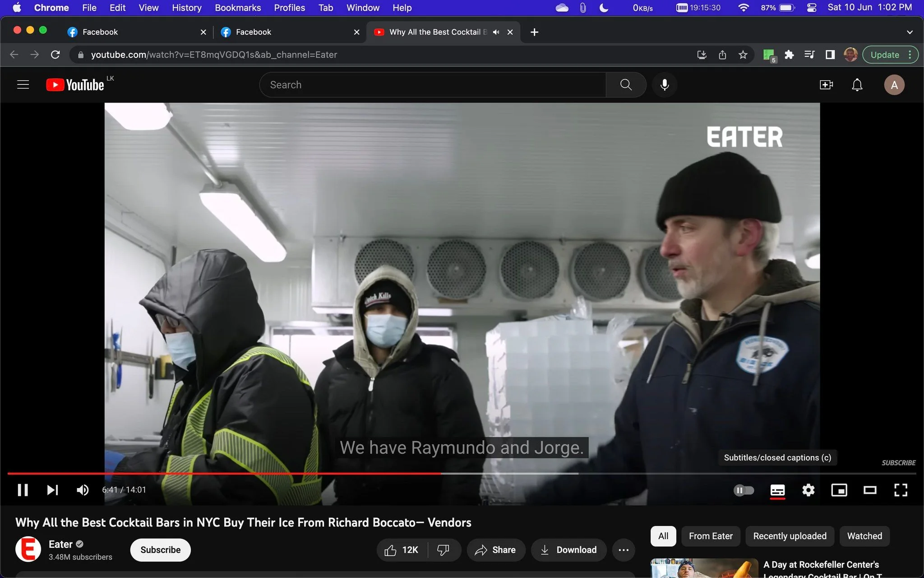924x578 pixels.
Task: Expand the YouTube guide hamburger menu
Action: point(23,85)
